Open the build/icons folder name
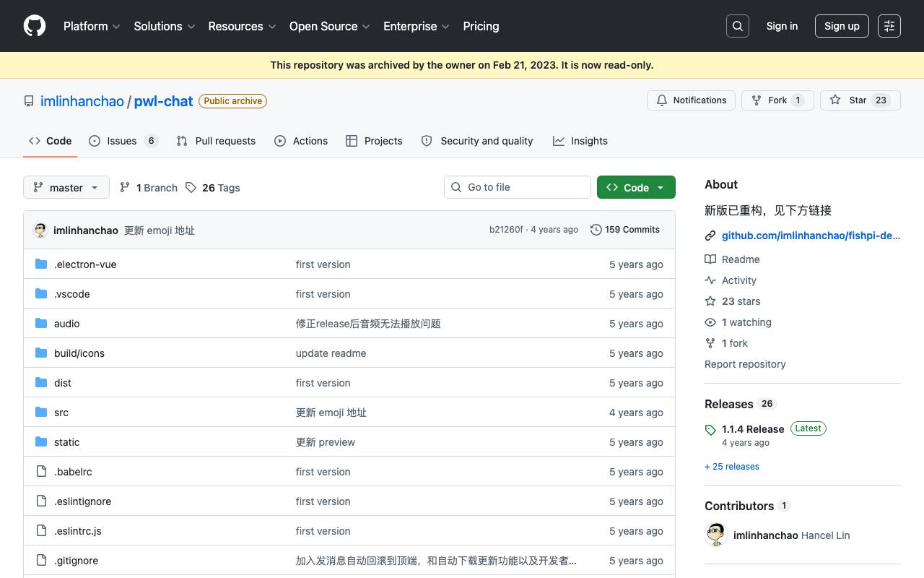The image size is (924, 578). point(79,353)
